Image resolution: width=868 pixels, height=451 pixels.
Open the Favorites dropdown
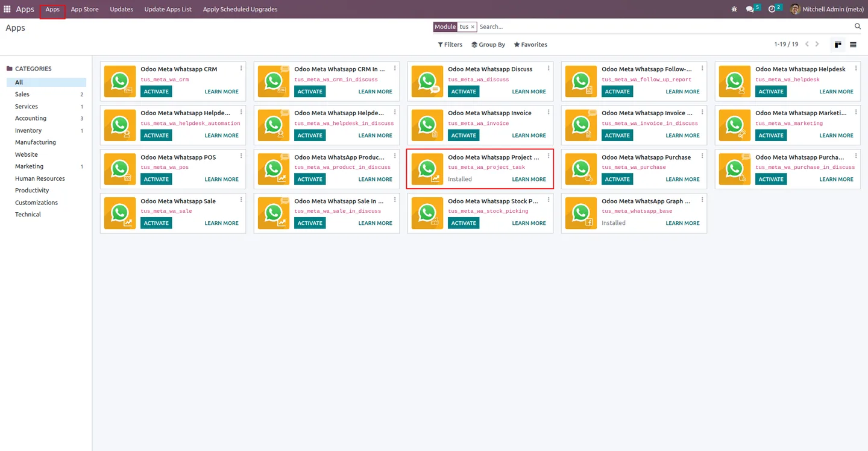pos(530,45)
